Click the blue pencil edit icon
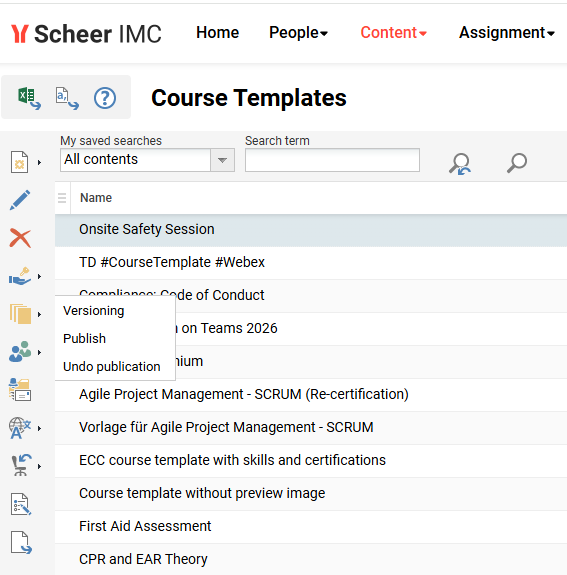Image resolution: width=567 pixels, height=575 pixels. click(x=20, y=200)
